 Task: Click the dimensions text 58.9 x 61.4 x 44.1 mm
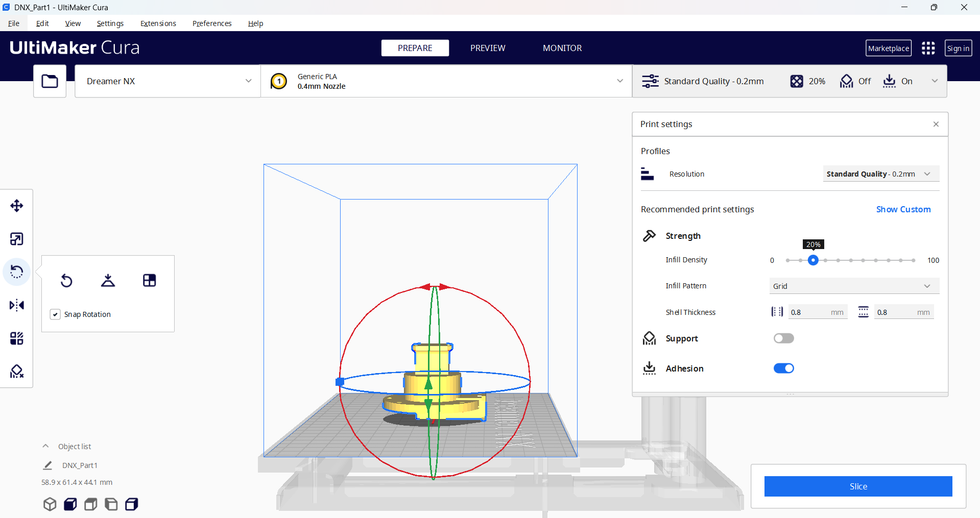point(77,482)
